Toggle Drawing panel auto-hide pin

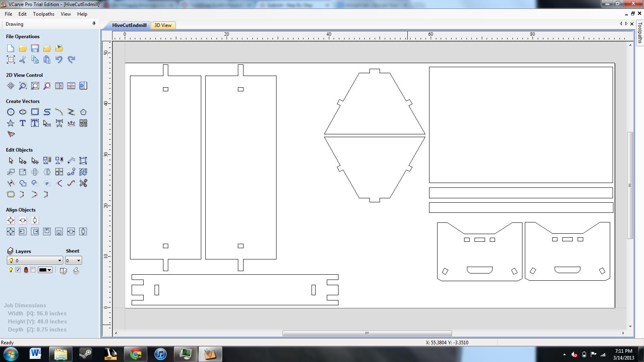tap(94, 24)
